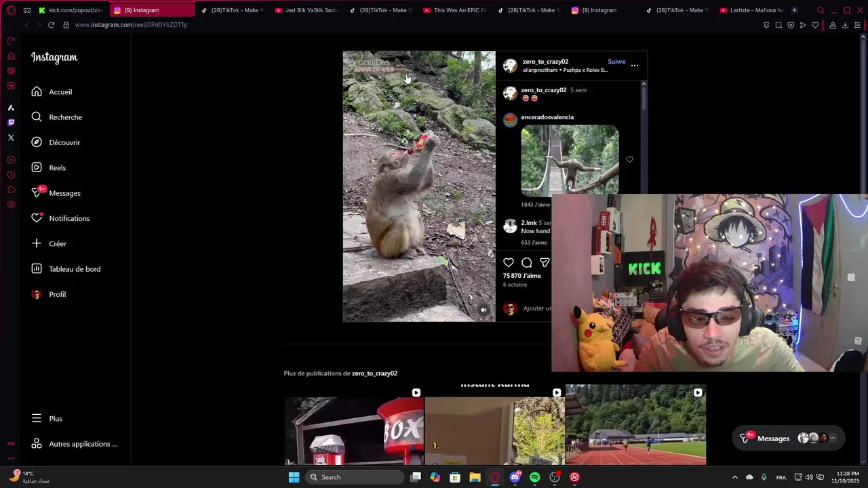This screenshot has width=868, height=488.
Task: Open X Twitter in Opera sidebar
Action: point(11,138)
